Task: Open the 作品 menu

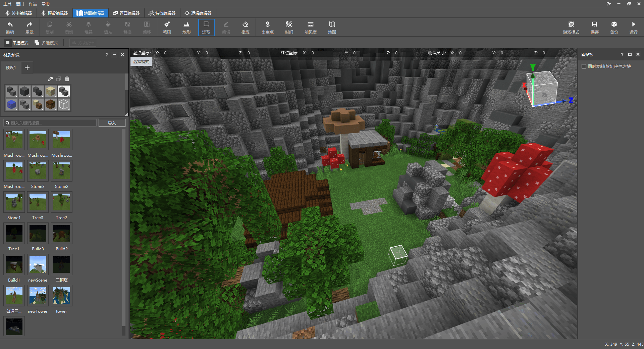Action: 33,4
